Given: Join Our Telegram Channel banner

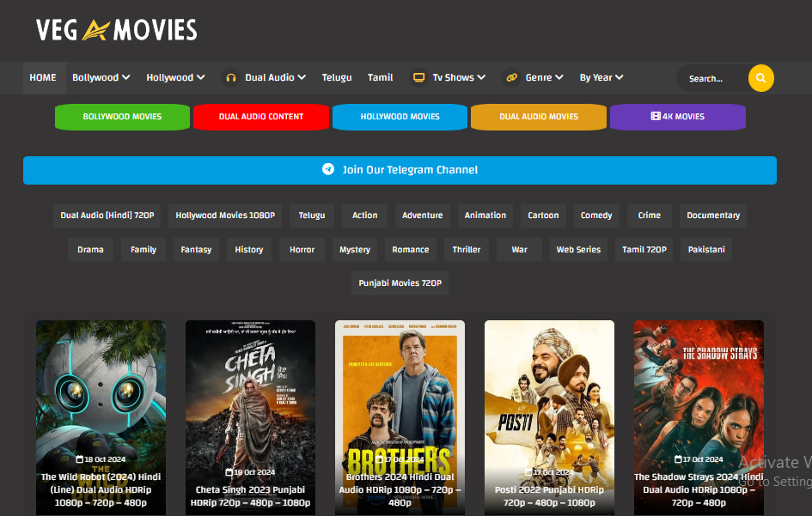Looking at the screenshot, I should 400,170.
